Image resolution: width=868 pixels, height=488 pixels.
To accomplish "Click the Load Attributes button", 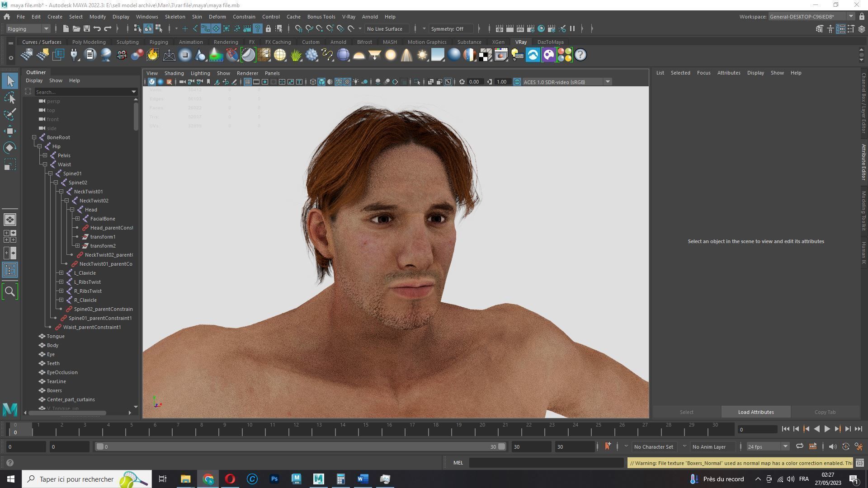I will tap(756, 412).
